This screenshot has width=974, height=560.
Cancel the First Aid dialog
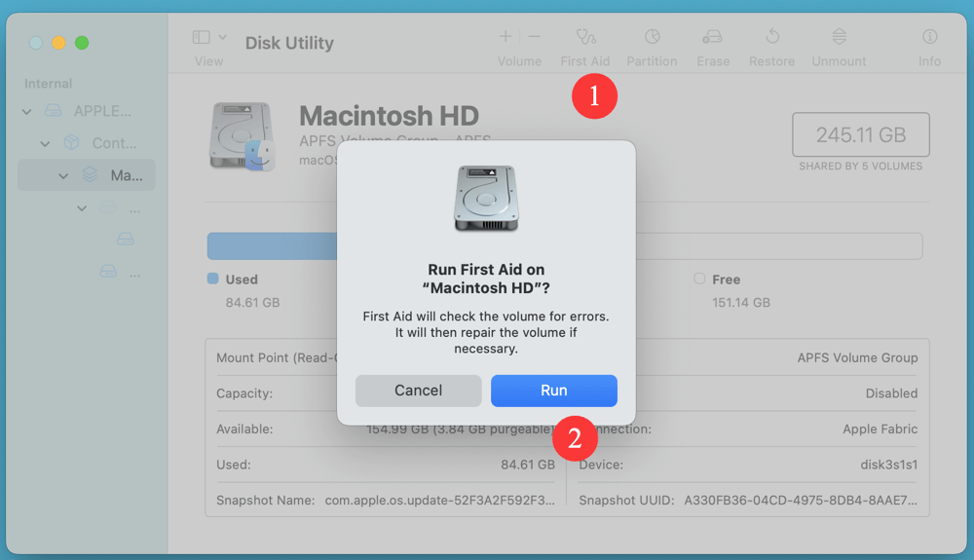[x=418, y=391]
